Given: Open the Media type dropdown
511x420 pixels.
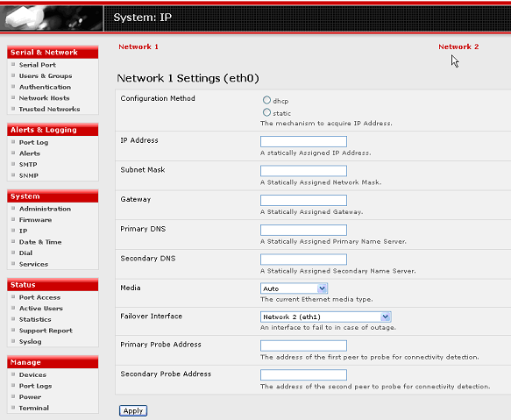Looking at the screenshot, I should click(x=294, y=288).
